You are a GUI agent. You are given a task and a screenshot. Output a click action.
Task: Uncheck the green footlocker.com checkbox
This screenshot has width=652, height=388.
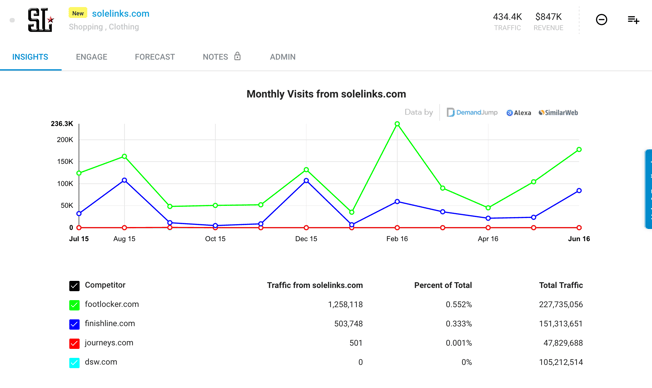tap(74, 305)
